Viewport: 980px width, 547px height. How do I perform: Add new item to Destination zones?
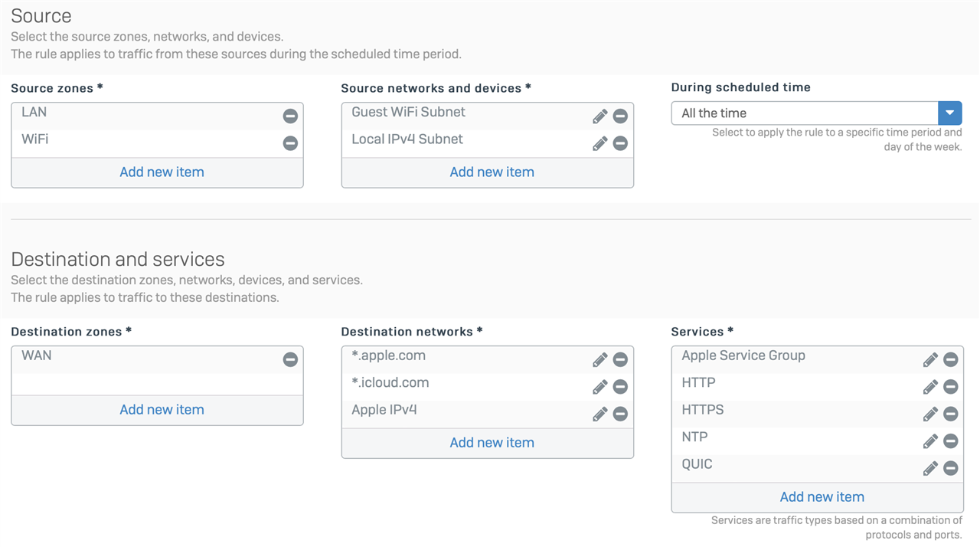pos(162,409)
